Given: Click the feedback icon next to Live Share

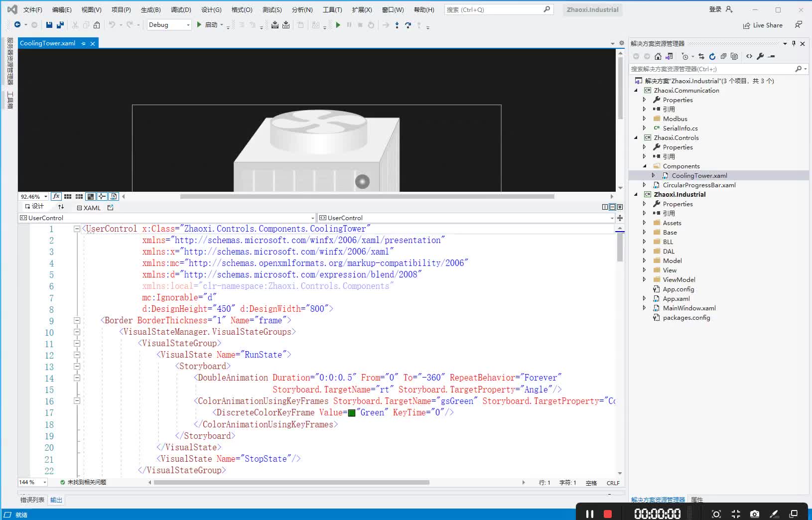Looking at the screenshot, I should pos(799,25).
